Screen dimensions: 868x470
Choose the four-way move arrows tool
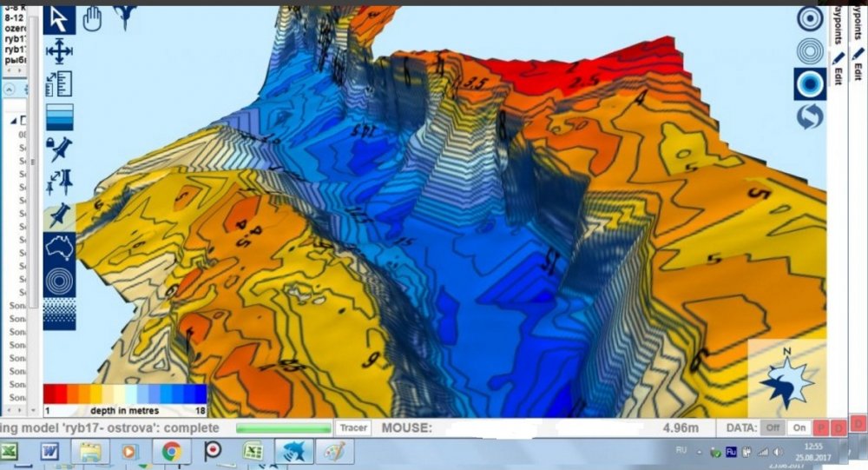click(x=59, y=52)
